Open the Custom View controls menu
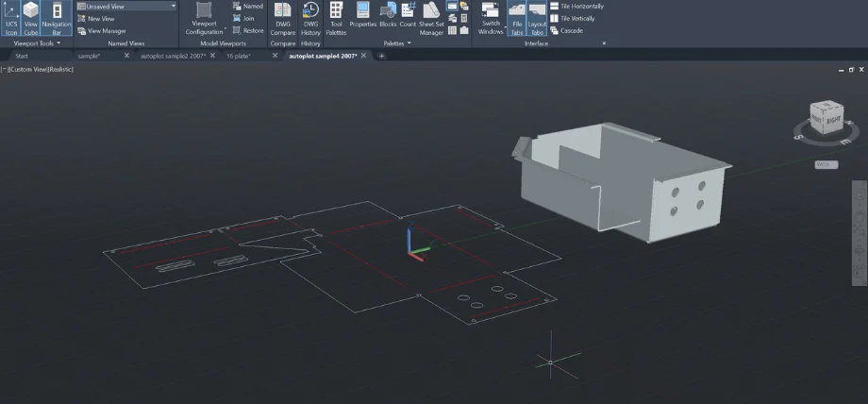The width and height of the screenshot is (868, 404). (x=27, y=69)
